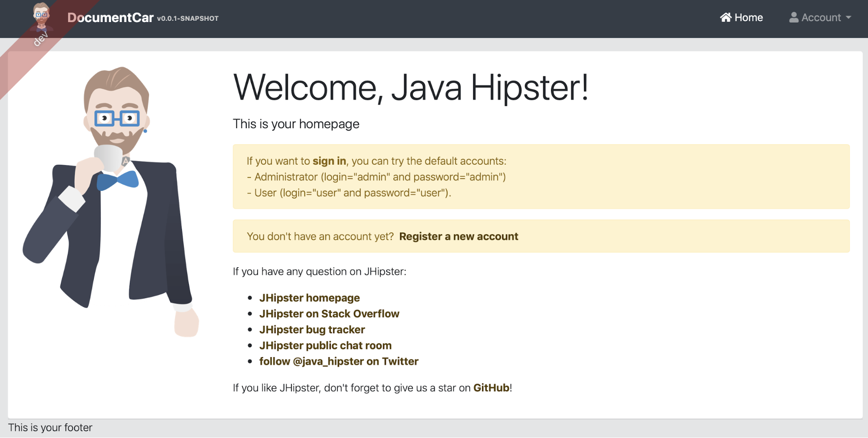Open the Home menu item
The width and height of the screenshot is (868, 438).
click(x=741, y=17)
